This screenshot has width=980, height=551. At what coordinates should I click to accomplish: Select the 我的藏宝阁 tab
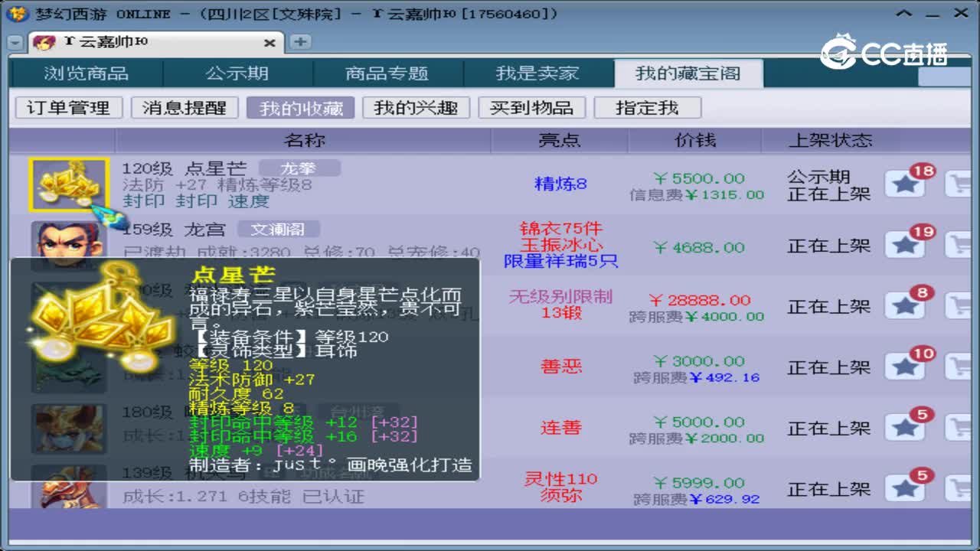point(688,73)
